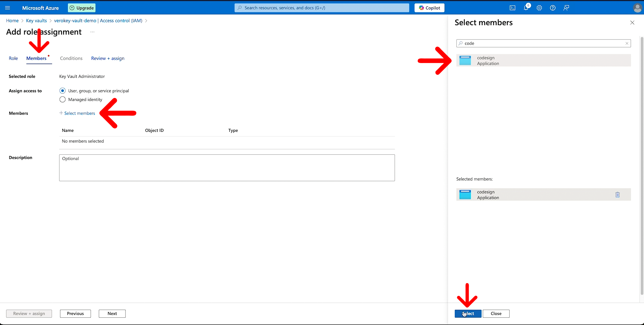Open the help and support icon
Image resolution: width=644 pixels, height=325 pixels.
[553, 8]
